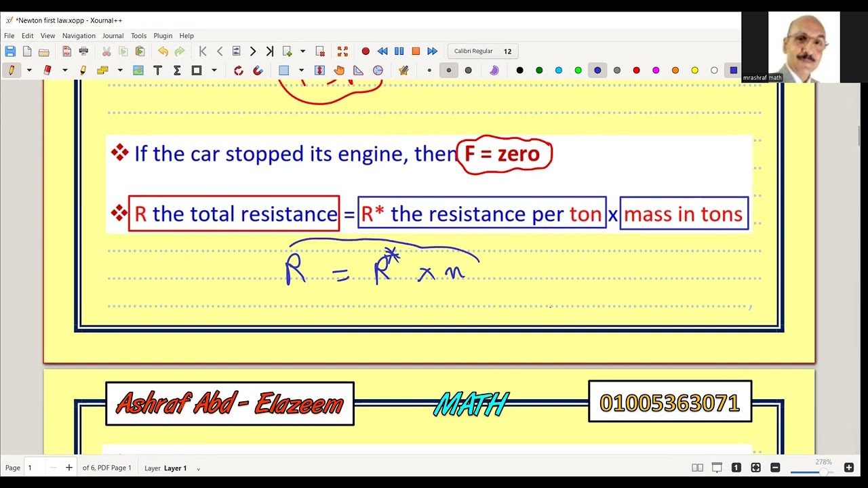This screenshot has width=868, height=488.
Task: Insert a LaTeX formula with the sigma tool
Action: click(177, 70)
